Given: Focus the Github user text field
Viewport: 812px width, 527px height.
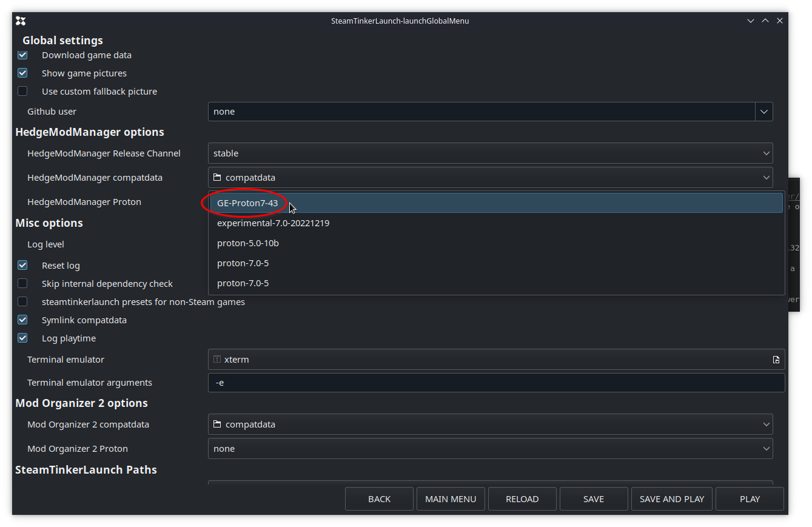Looking at the screenshot, I should [481, 112].
